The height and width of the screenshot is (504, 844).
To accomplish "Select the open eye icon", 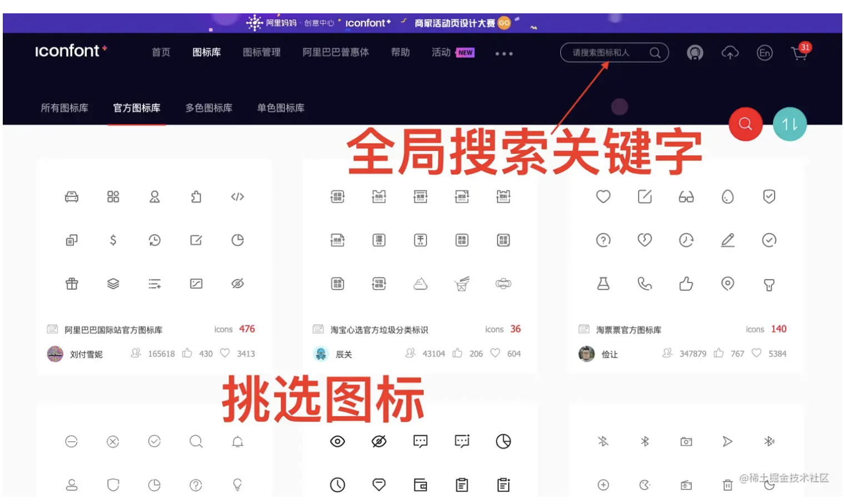I will [338, 441].
